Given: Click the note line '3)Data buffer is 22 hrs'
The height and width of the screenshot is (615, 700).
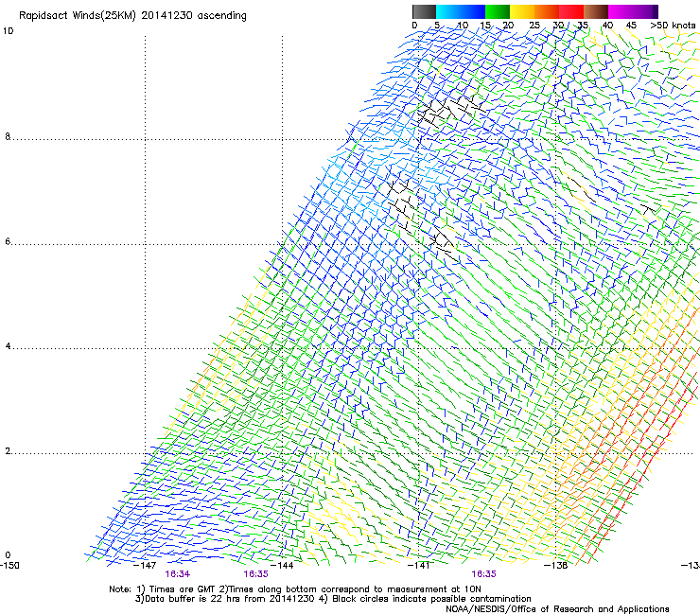Looking at the screenshot, I should [x=333, y=599].
